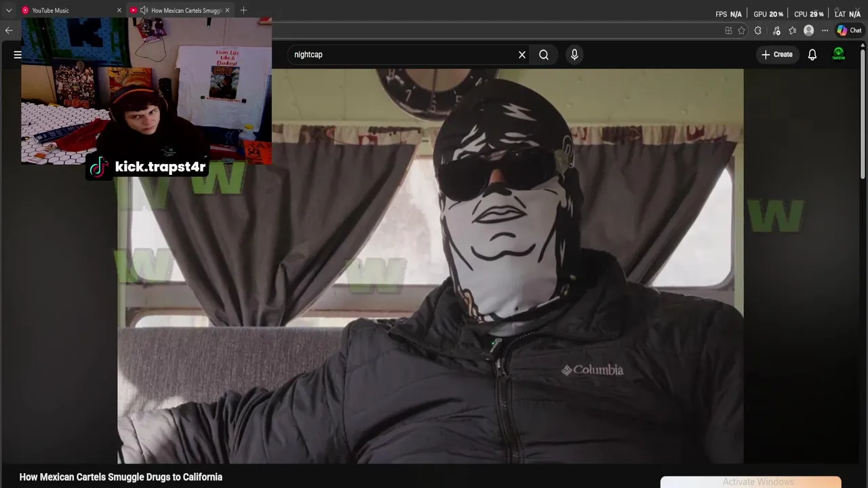This screenshot has width=868, height=488.
Task: Open split screen icon in address bar
Action: pos(728,30)
